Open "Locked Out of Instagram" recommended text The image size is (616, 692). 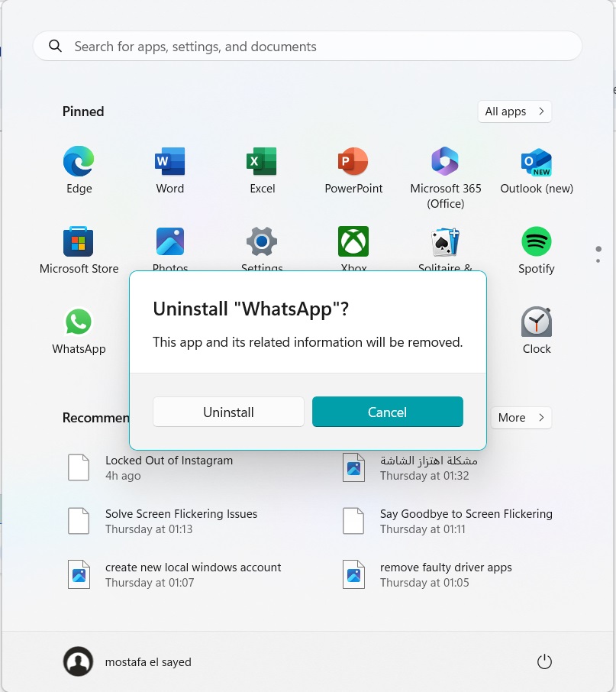[169, 461]
